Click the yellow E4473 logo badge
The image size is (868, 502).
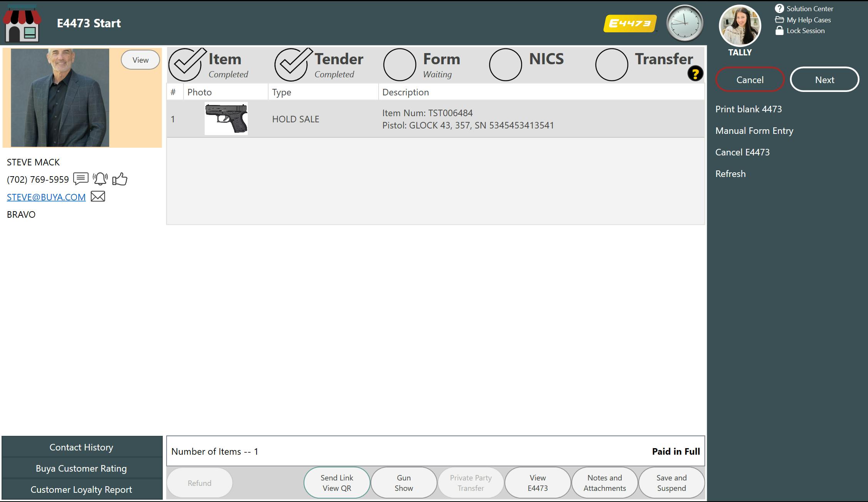[x=630, y=24]
